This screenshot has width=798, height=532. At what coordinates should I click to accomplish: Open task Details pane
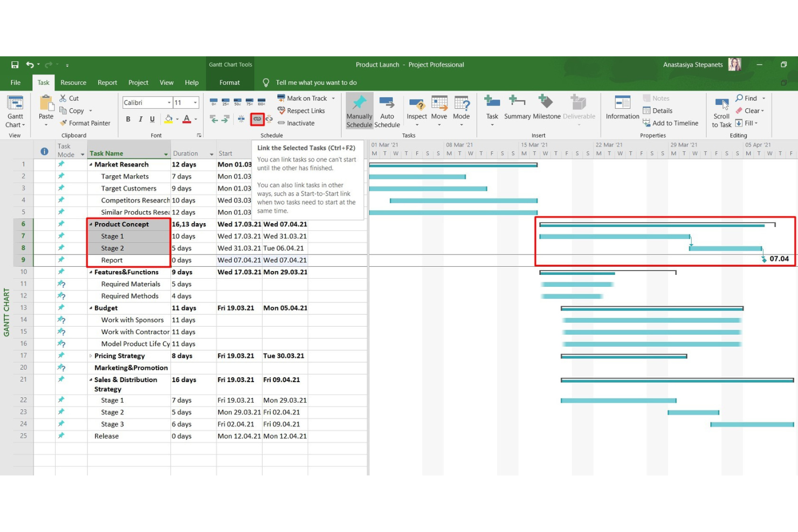pyautogui.click(x=657, y=110)
